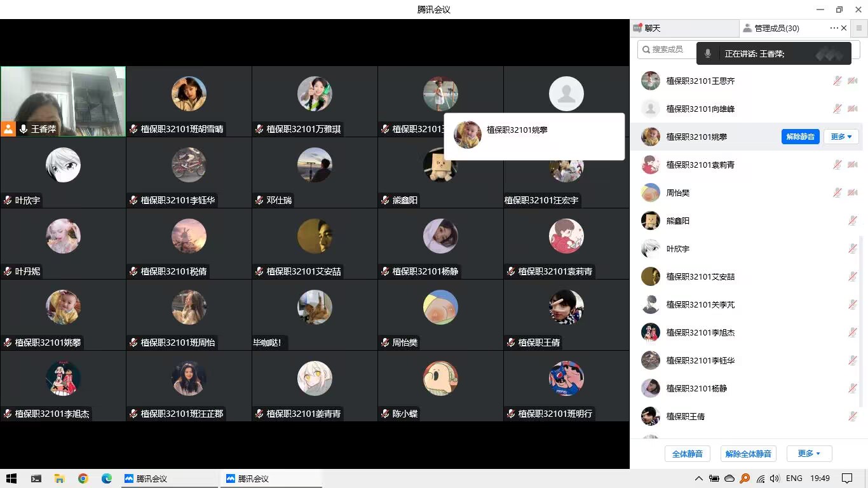This screenshot has width=868, height=488.
Task: Click the 搜索成员 search field
Action: coord(667,49)
